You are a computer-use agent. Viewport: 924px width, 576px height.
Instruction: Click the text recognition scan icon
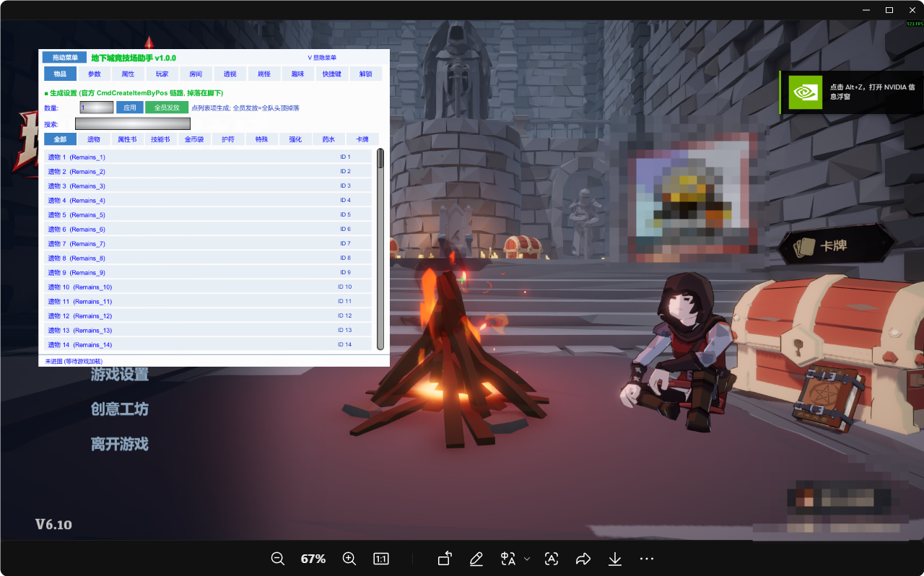coord(552,559)
